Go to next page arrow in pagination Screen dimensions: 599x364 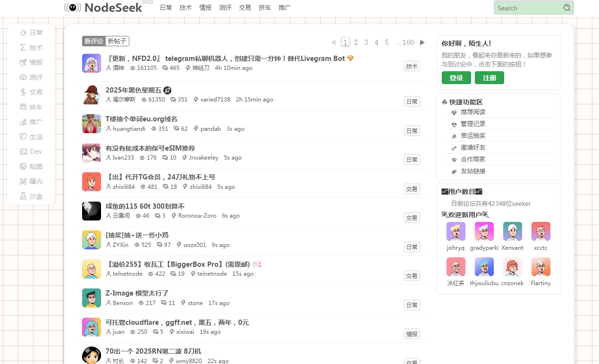(422, 42)
